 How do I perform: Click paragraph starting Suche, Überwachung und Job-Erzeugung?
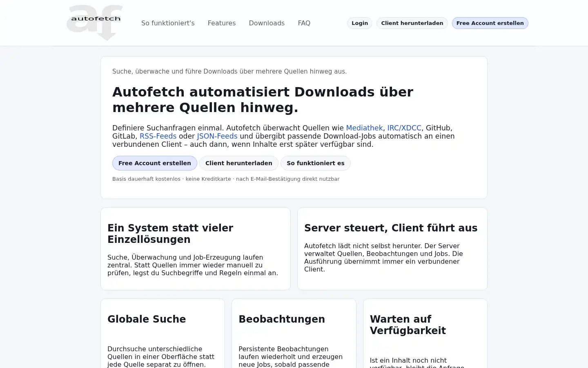[x=193, y=265]
